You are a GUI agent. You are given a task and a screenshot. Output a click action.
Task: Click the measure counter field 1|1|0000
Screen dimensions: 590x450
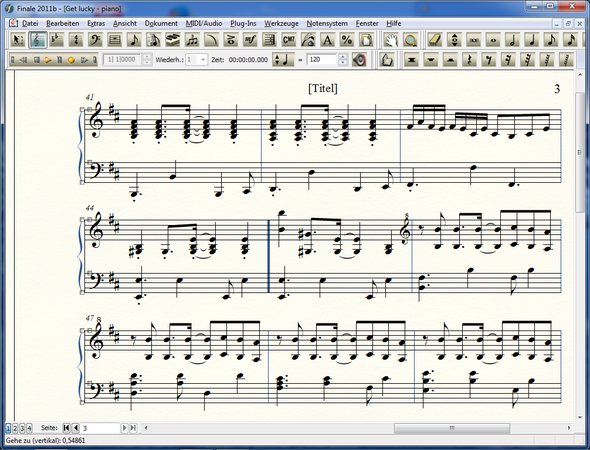(x=123, y=60)
